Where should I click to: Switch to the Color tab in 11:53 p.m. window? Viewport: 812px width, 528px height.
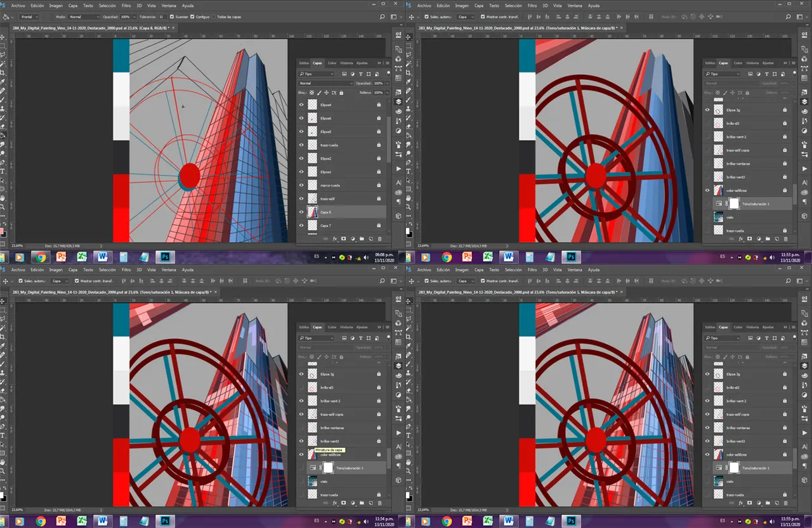tap(738, 63)
